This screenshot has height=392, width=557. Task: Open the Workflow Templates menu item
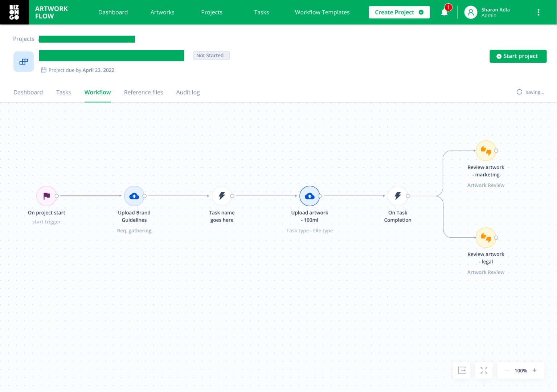tap(322, 12)
